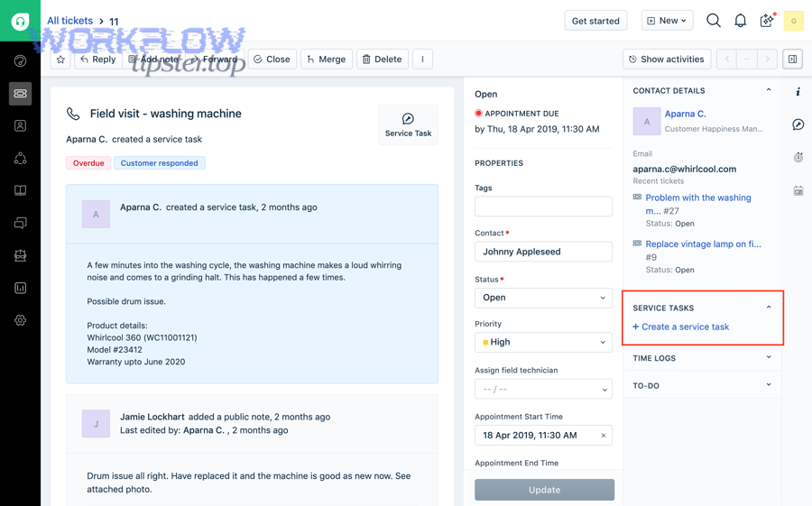This screenshot has height=506, width=812.
Task: Open the yellow user profile avatar
Action: tap(793, 22)
